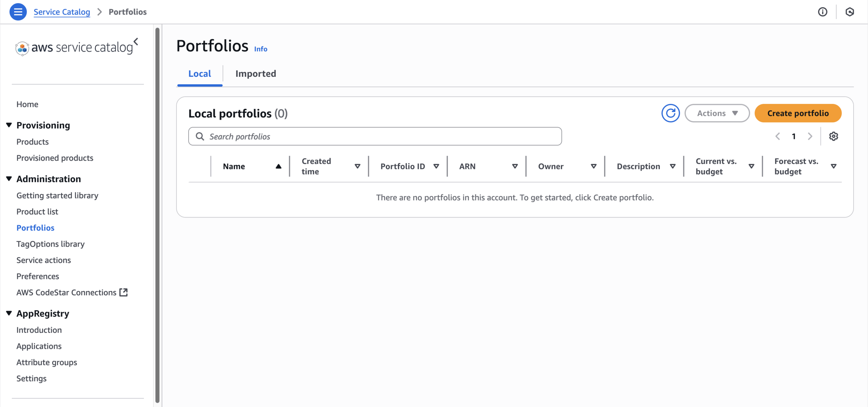This screenshot has height=407, width=868.
Task: Click the Create portfolio button
Action: point(798,113)
